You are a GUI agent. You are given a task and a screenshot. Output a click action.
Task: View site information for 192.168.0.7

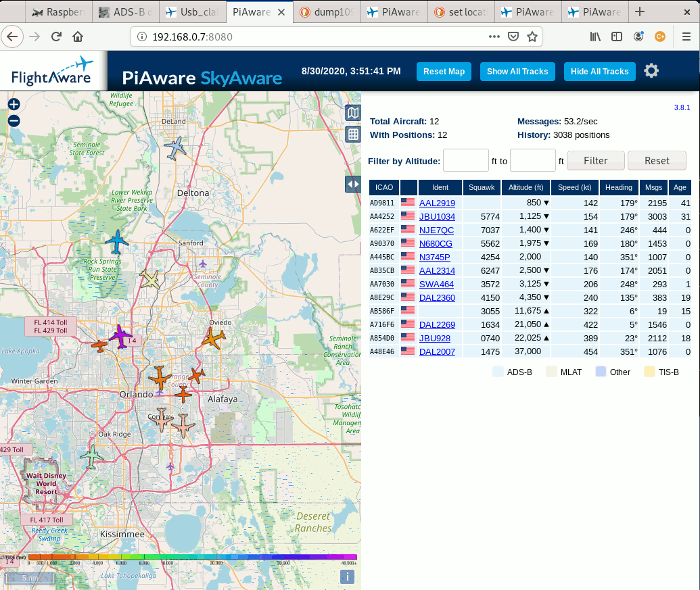[142, 36]
